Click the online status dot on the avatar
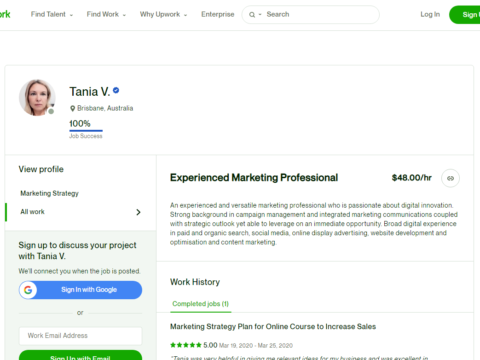The height and width of the screenshot is (360, 480). 51,111
